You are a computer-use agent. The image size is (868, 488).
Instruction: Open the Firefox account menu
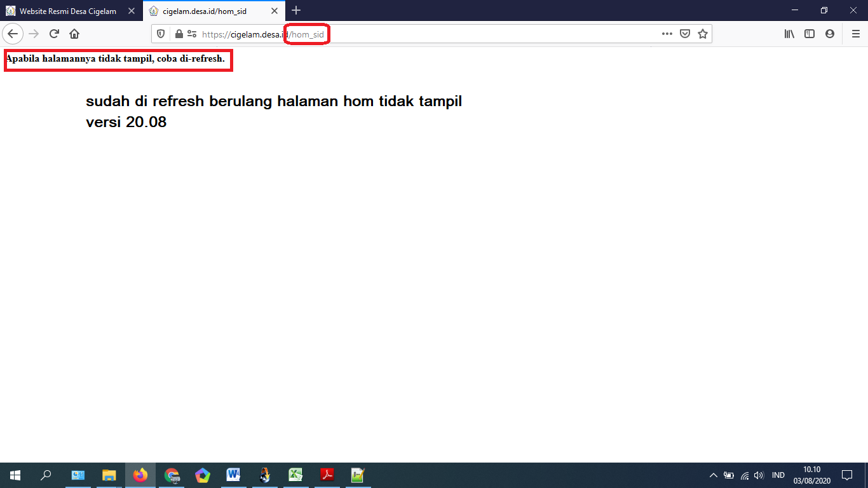(829, 34)
